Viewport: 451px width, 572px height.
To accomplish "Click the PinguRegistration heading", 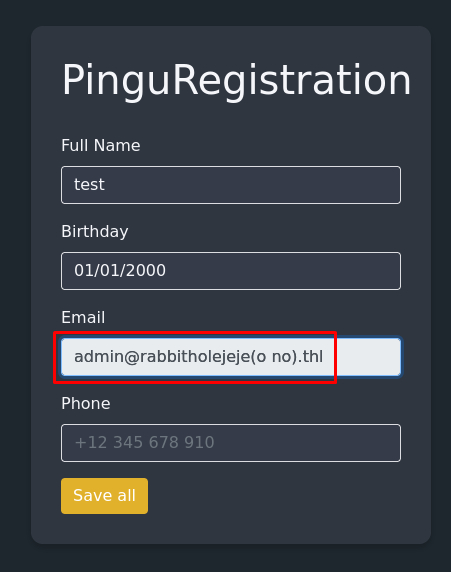I will pos(236,81).
